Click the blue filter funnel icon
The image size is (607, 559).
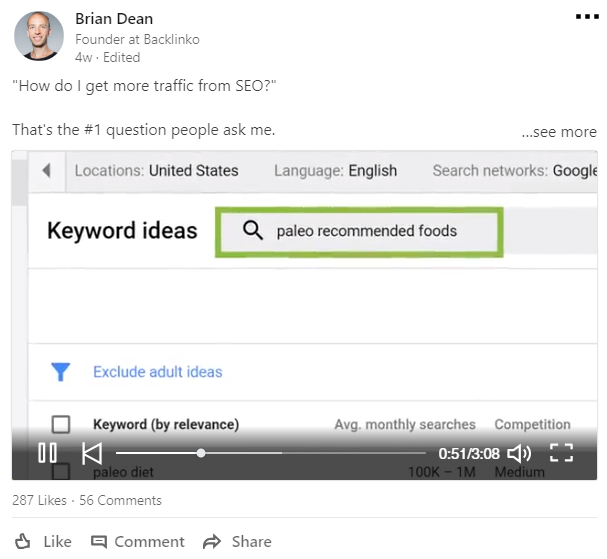click(60, 372)
